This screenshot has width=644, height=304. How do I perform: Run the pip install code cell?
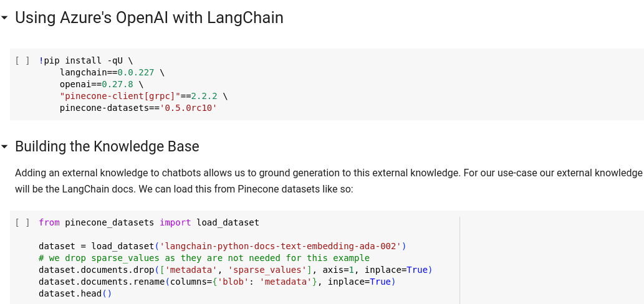22,60
